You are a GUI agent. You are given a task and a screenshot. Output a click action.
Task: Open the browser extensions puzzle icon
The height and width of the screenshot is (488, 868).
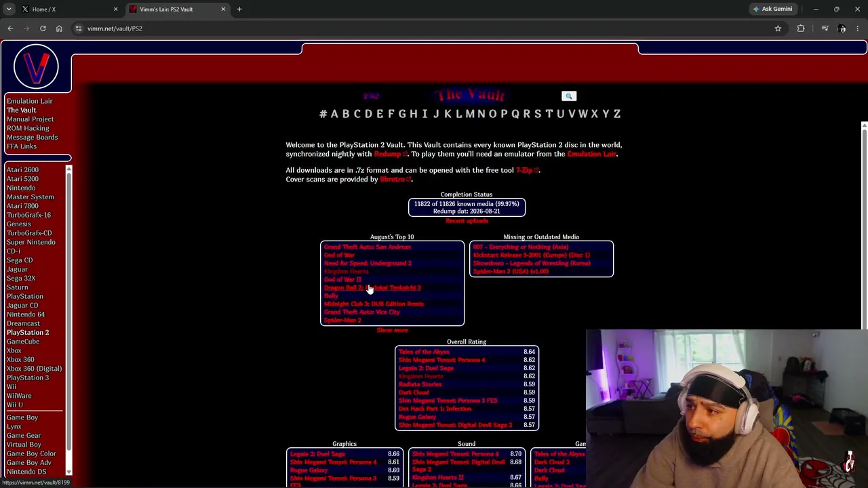801,28
